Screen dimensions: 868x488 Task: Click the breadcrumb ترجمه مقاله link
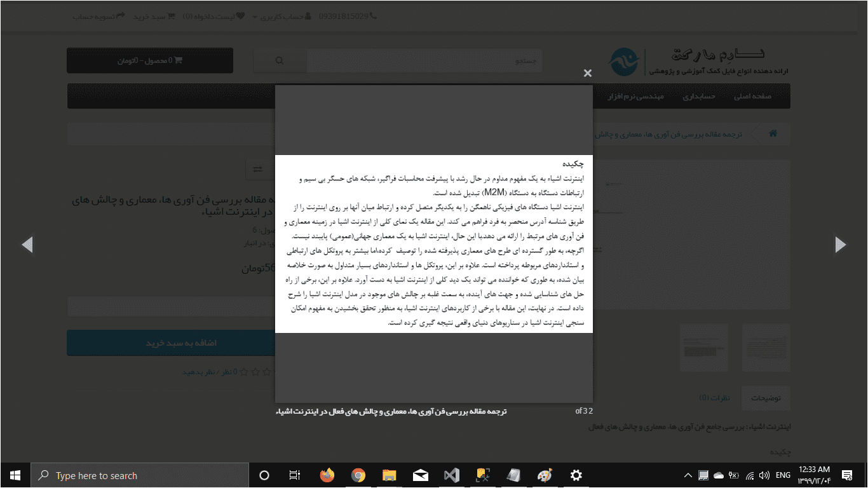point(667,134)
